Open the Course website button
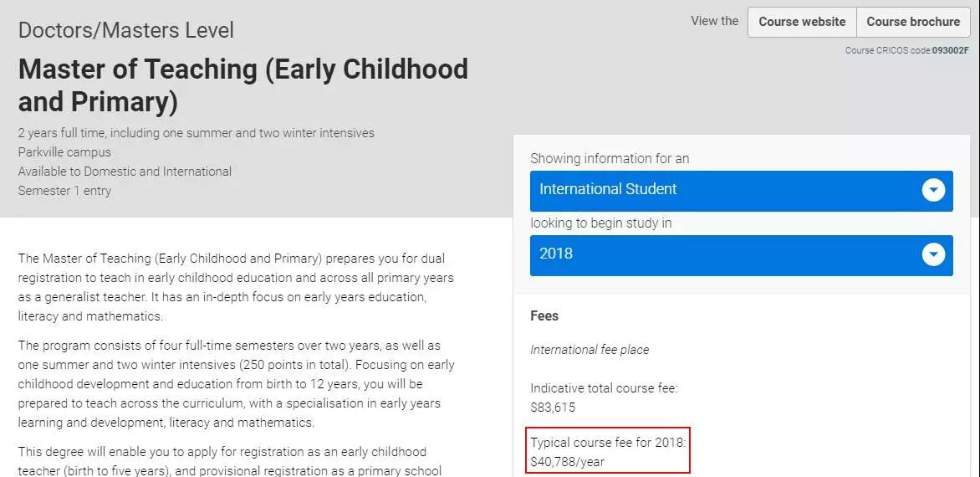This screenshot has height=477, width=980. pyautogui.click(x=802, y=22)
